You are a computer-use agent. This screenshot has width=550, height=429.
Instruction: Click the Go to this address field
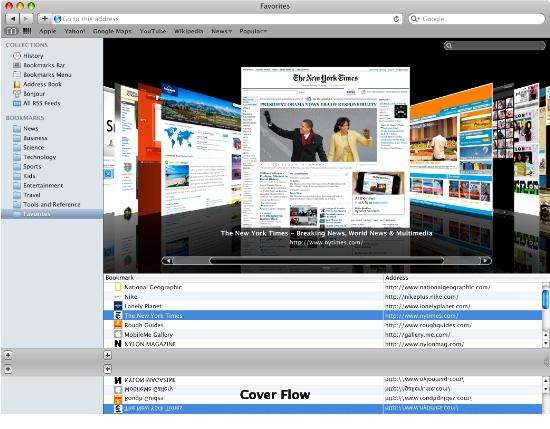[223, 19]
